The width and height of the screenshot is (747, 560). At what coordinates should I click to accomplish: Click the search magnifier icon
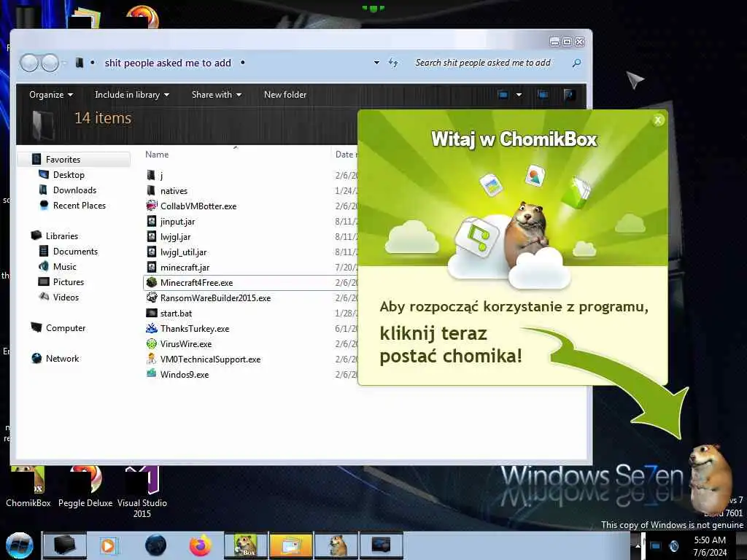click(576, 63)
